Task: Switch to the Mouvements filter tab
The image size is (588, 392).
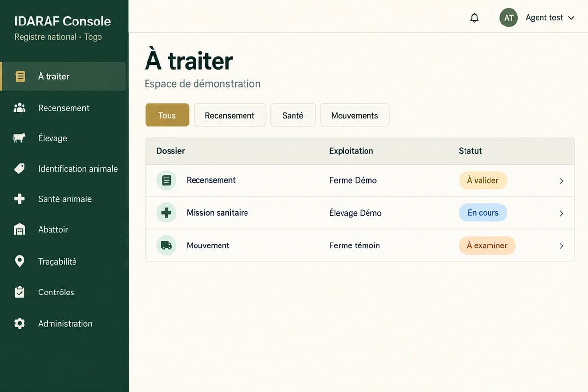Action: (x=355, y=115)
